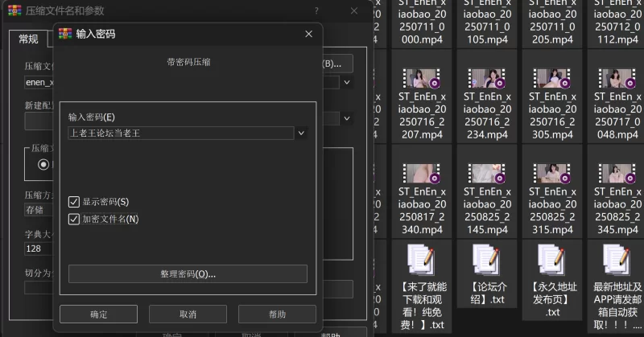The height and width of the screenshot is (337, 644).
Task: Click the 取消 button in password dialog
Action: (x=188, y=314)
